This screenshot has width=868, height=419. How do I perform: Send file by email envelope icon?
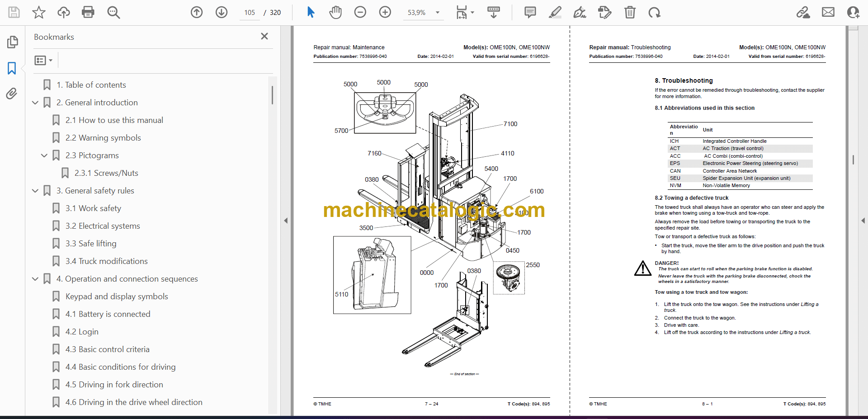point(828,12)
